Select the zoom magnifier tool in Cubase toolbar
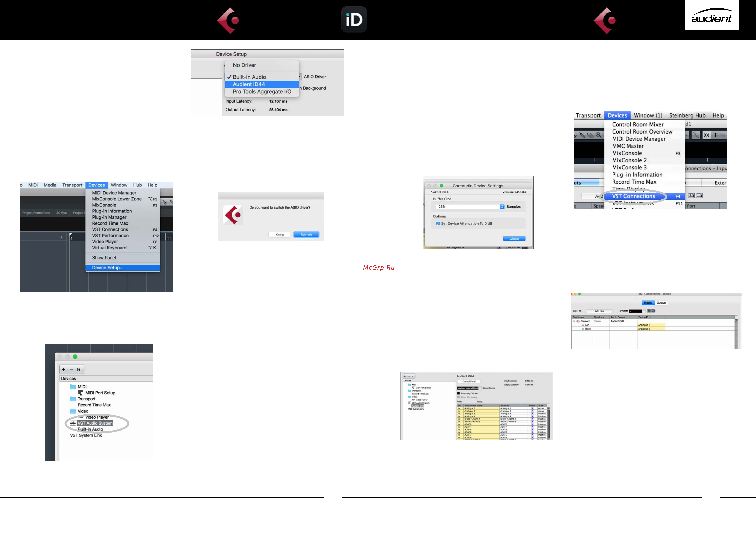 point(599,135)
